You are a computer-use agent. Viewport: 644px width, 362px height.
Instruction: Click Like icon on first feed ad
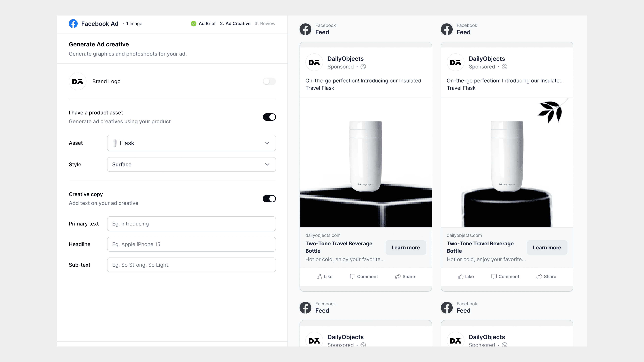click(319, 277)
